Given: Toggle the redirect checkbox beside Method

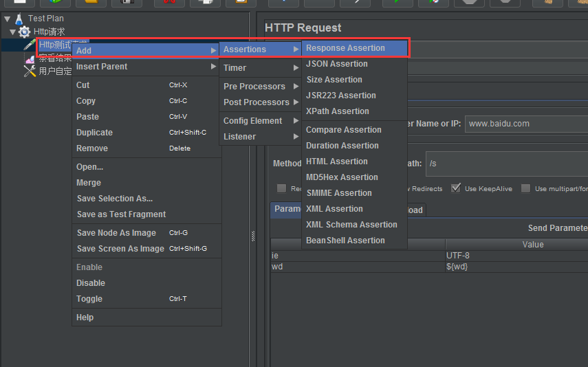Looking at the screenshot, I should (x=282, y=188).
